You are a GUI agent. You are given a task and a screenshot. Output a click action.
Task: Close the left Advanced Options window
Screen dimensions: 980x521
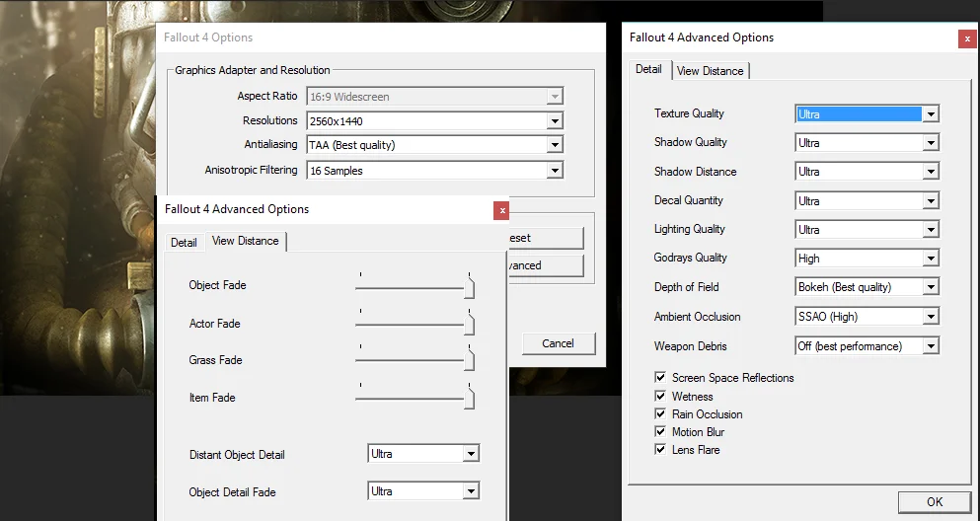pyautogui.click(x=501, y=210)
